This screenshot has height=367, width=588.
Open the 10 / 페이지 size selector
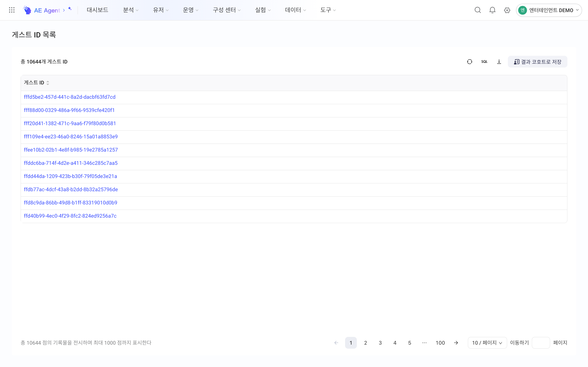coord(487,343)
